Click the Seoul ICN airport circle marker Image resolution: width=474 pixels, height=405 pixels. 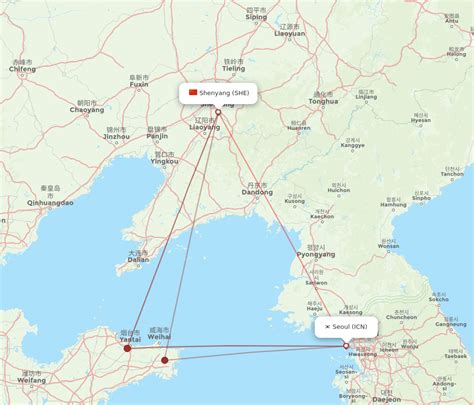pyautogui.click(x=346, y=346)
